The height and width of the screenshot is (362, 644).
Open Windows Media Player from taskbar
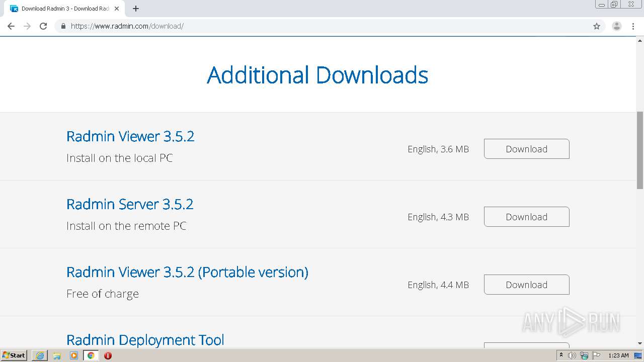tap(74, 355)
